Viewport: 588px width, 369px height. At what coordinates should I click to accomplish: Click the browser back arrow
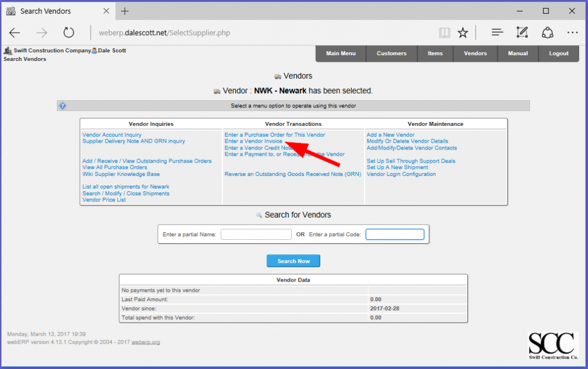pos(15,33)
